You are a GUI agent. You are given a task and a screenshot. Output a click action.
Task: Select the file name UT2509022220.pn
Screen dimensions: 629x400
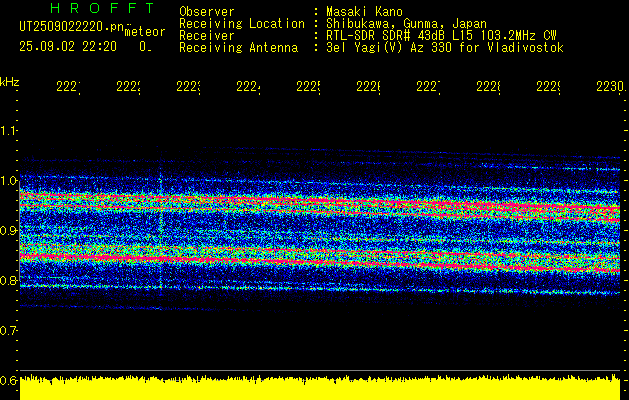pos(72,27)
